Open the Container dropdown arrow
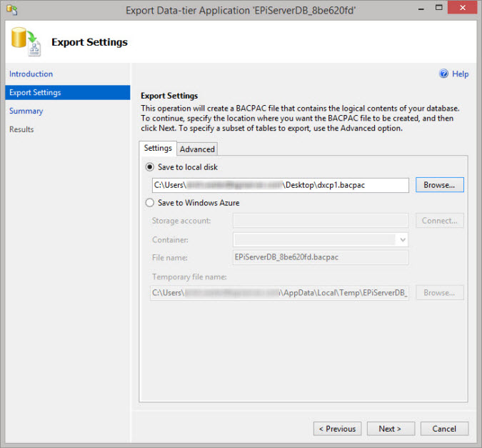The width and height of the screenshot is (482, 448). [x=403, y=239]
